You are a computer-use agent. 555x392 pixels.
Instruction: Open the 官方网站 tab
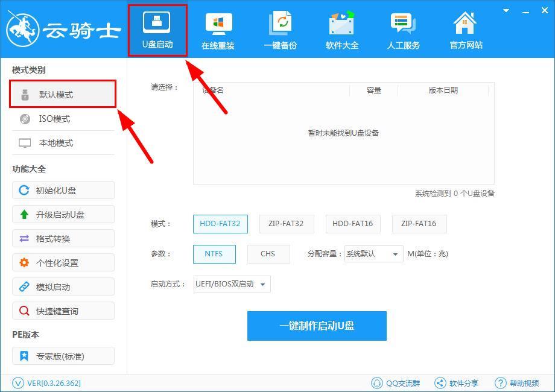(466, 30)
